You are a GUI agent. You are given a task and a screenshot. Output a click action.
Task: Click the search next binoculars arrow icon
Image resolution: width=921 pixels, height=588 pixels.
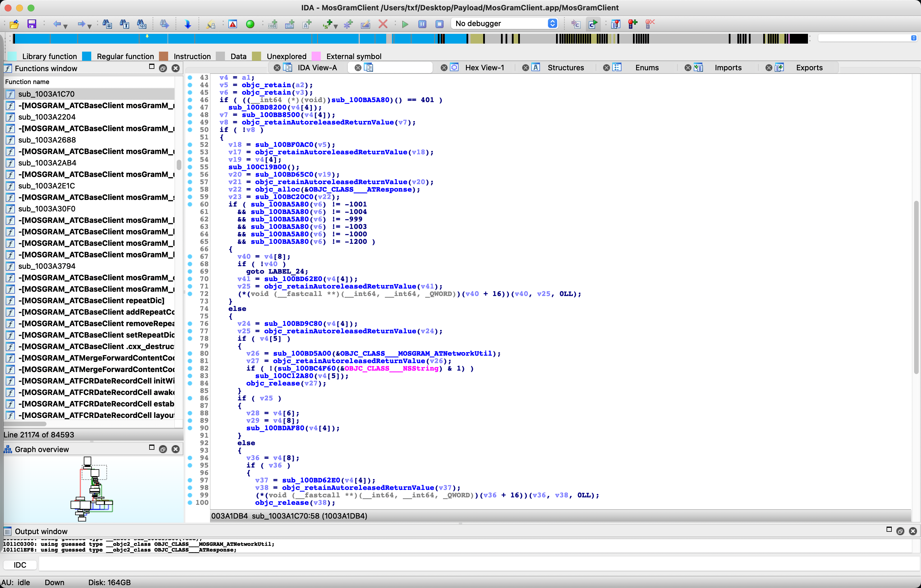click(x=164, y=24)
